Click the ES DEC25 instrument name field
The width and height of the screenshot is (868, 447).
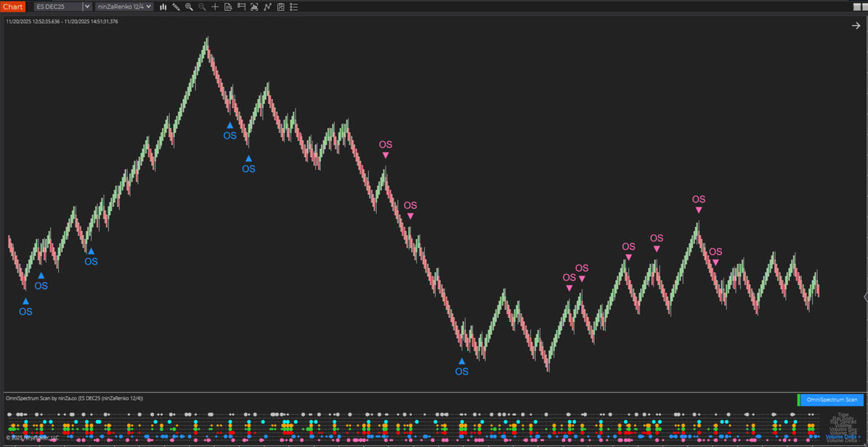[x=58, y=7]
